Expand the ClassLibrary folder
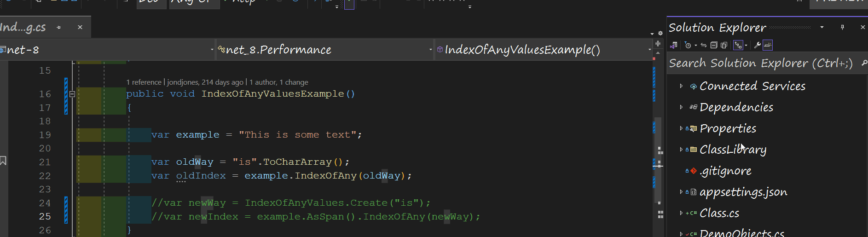The image size is (868, 237). tap(681, 150)
